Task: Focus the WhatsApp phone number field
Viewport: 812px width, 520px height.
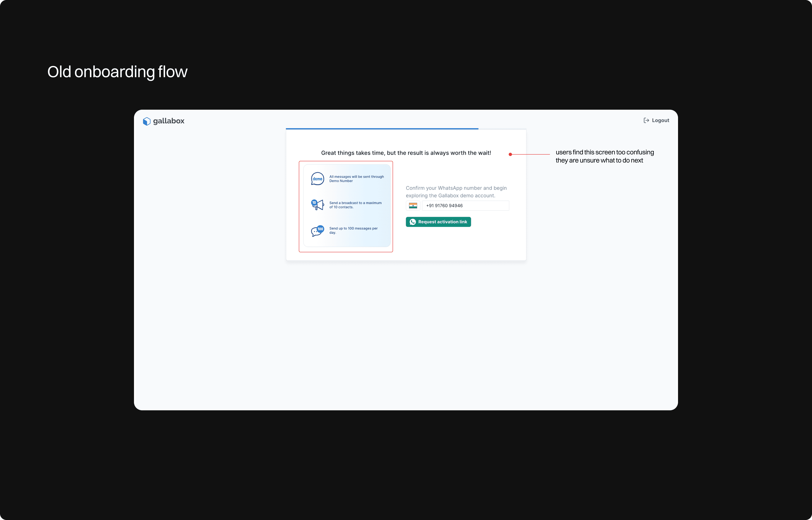Action: click(465, 206)
